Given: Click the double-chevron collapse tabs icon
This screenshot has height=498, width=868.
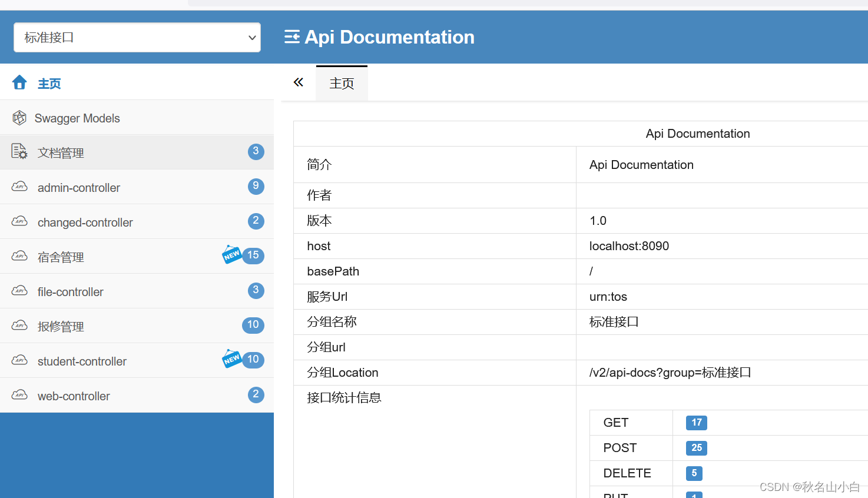Looking at the screenshot, I should click(x=299, y=82).
